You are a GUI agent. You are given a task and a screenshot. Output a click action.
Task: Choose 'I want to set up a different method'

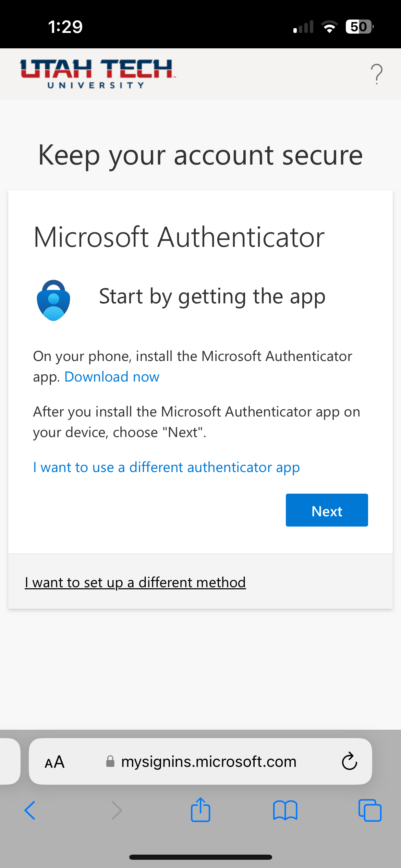point(135,582)
